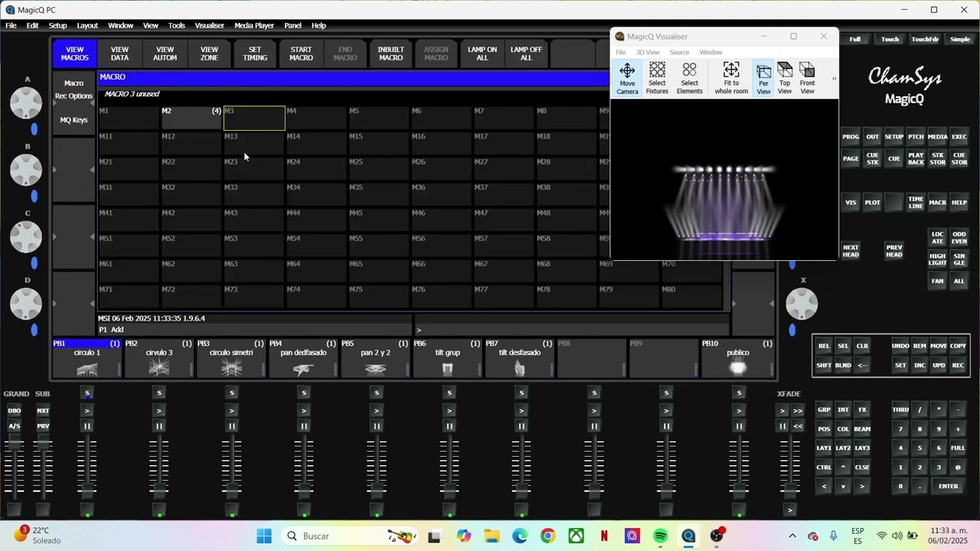This screenshot has height=551, width=980.
Task: Switch Visualiser to Top View
Action: pos(785,79)
